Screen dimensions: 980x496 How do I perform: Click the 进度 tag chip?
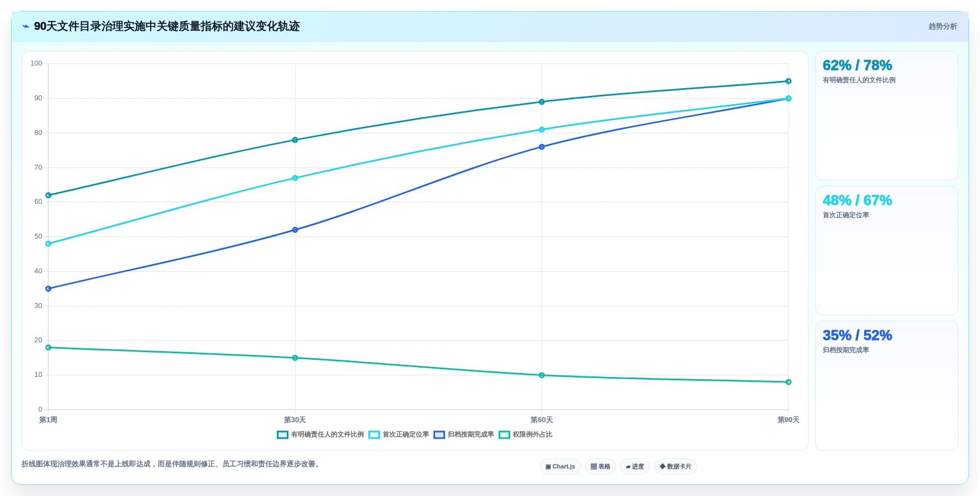point(635,467)
